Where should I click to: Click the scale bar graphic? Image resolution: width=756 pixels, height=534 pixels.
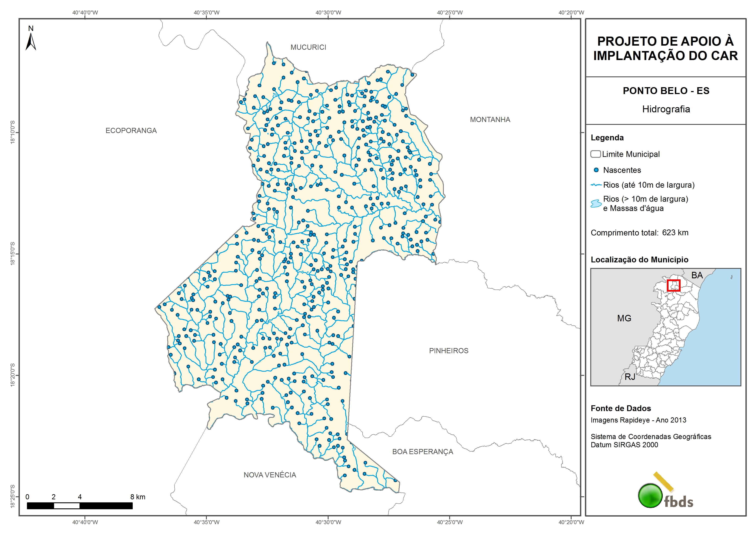tap(80, 506)
